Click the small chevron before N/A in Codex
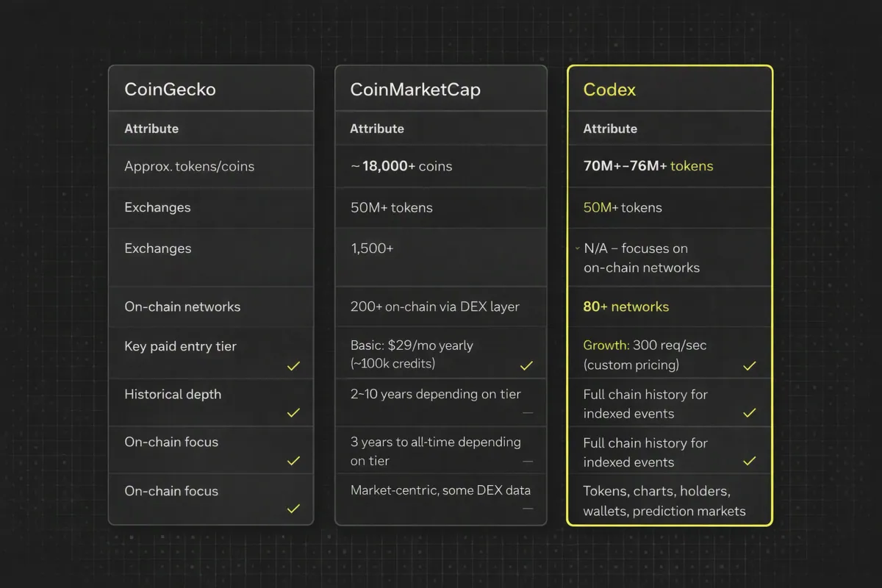This screenshot has width=882, height=588. click(x=578, y=248)
